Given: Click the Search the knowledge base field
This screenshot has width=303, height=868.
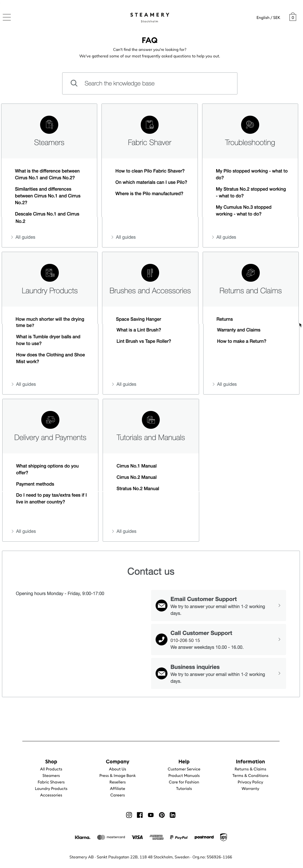Looking at the screenshot, I should click(150, 83).
